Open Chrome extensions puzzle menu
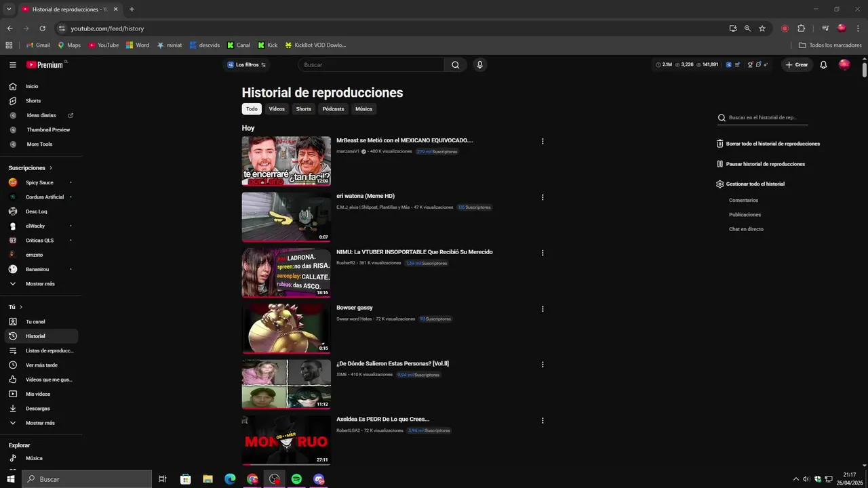Screen dimensions: 868x488 (801, 28)
